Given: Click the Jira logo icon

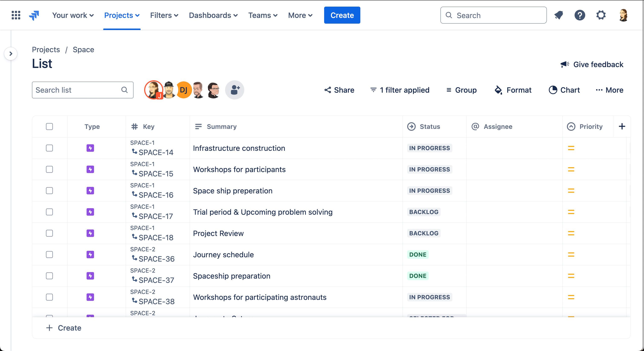Looking at the screenshot, I should click(x=34, y=15).
